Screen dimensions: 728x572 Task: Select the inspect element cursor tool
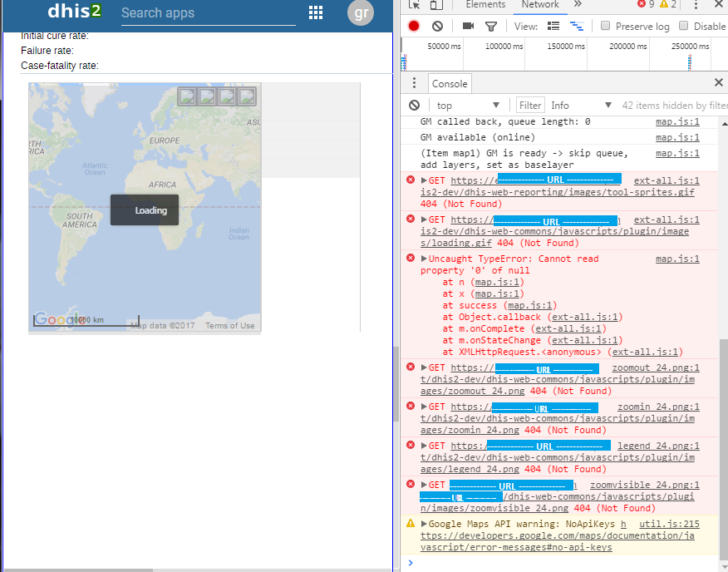pos(415,5)
